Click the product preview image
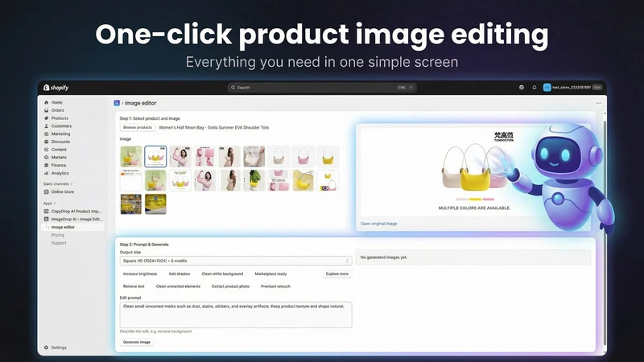The height and width of the screenshot is (362, 644). click(x=475, y=172)
